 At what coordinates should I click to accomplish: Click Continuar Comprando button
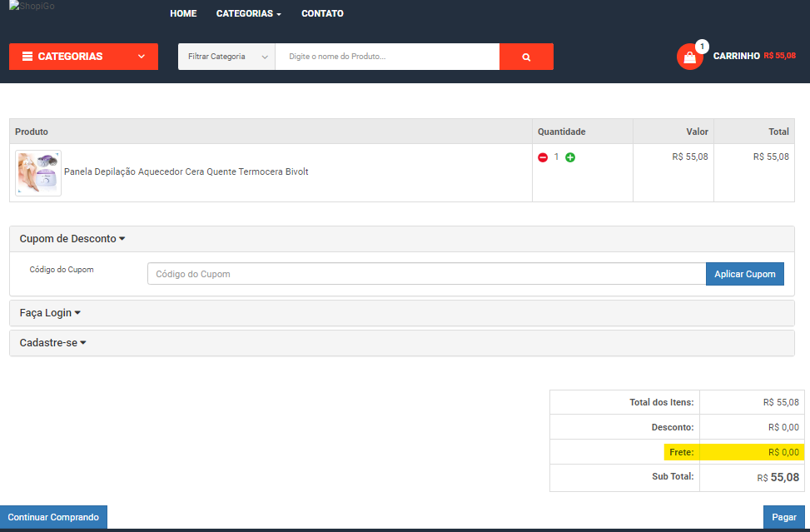pos(53,517)
